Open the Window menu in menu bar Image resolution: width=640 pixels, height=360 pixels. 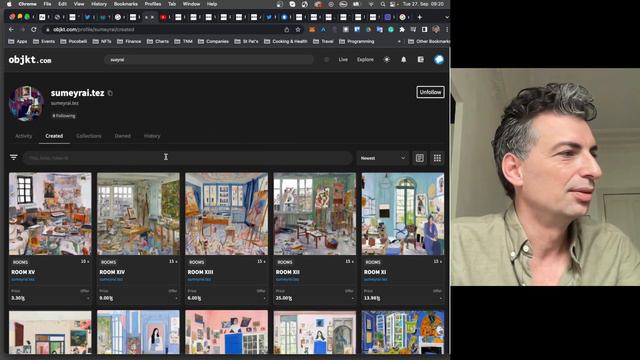click(191, 4)
